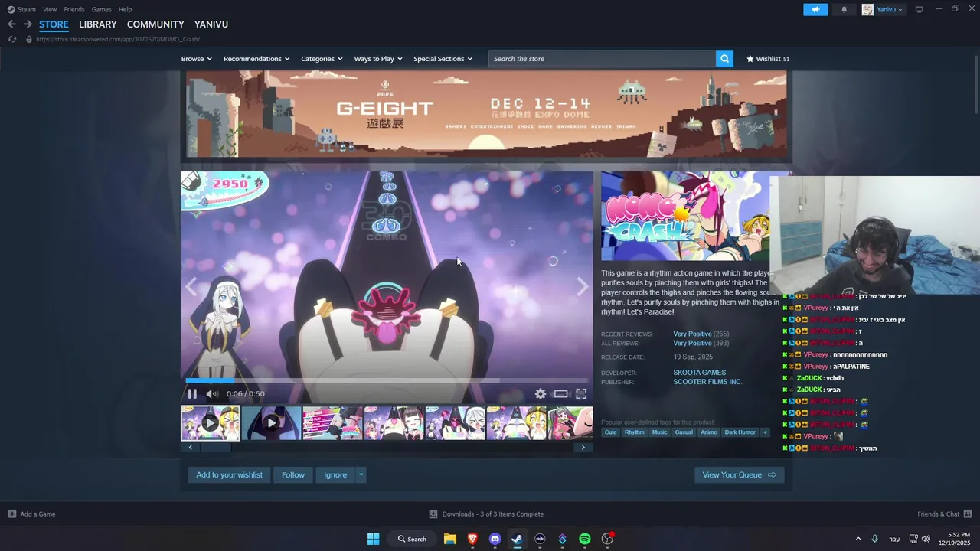This screenshot has width=980, height=551.
Task: Switch to the STORE tab
Action: pyautogui.click(x=54, y=24)
